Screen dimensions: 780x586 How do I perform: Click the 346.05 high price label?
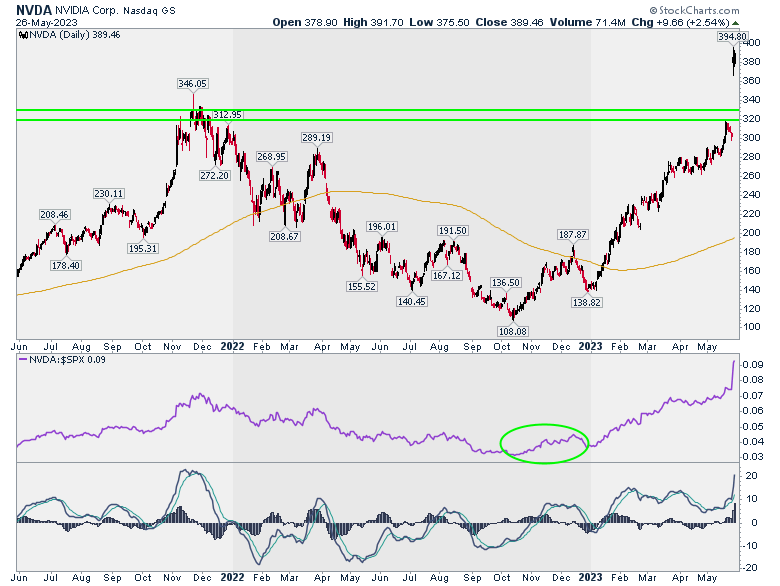(193, 84)
